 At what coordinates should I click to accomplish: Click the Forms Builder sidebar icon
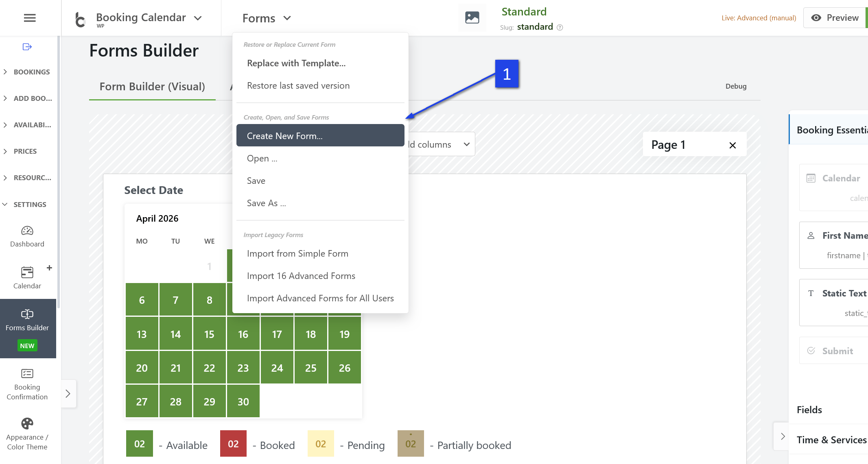pos(27,314)
